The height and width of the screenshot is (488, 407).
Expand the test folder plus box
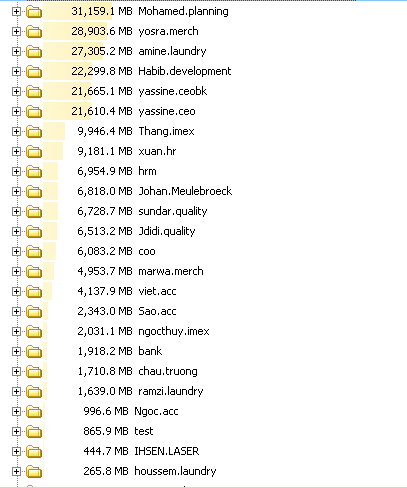[16, 432]
